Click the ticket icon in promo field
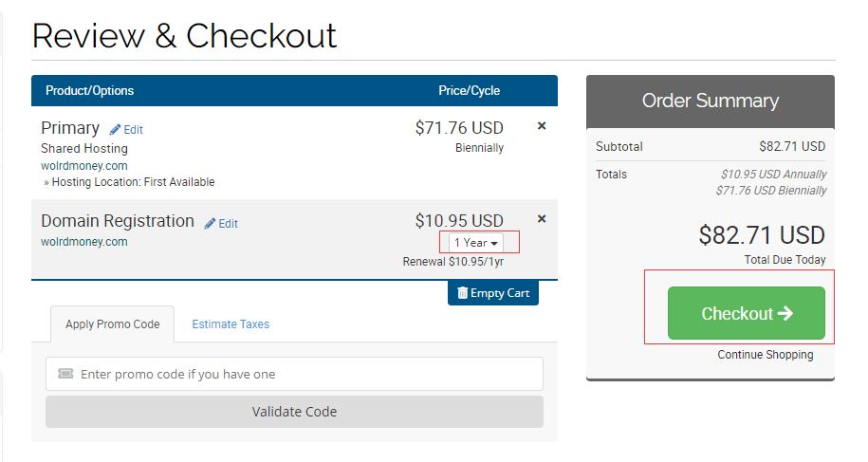868x462 pixels. point(65,374)
